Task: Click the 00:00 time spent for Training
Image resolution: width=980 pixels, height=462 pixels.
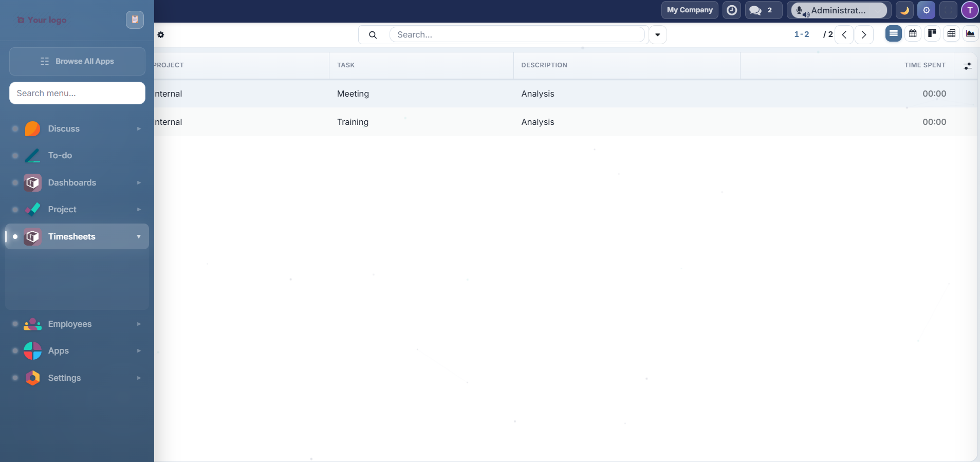Action: [x=934, y=122]
